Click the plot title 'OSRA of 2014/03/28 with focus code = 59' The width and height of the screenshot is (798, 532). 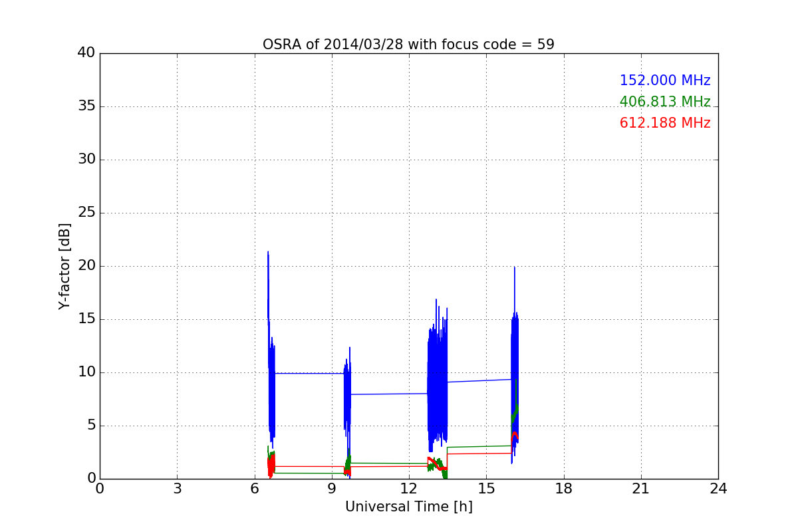408,45
